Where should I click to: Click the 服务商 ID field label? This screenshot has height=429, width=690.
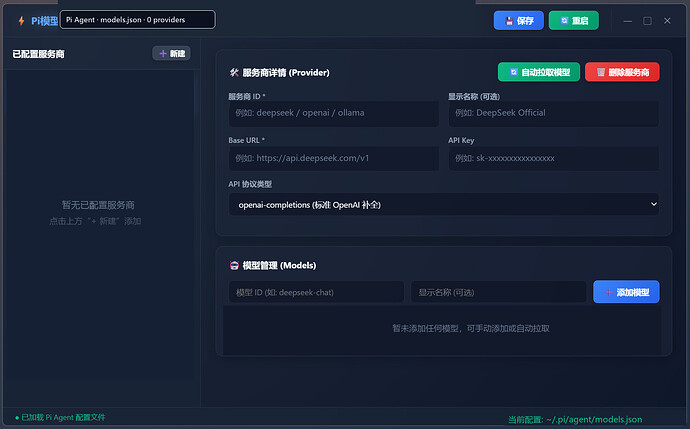coord(246,96)
